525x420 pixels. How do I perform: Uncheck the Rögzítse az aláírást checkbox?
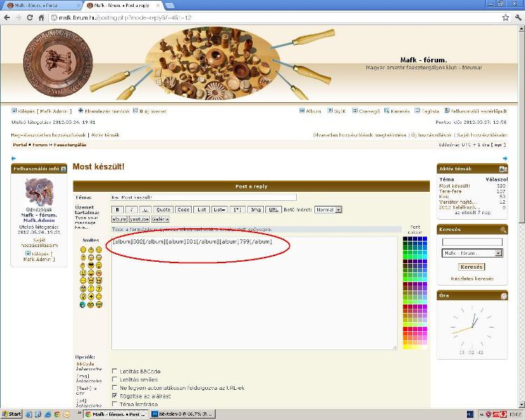[115, 395]
